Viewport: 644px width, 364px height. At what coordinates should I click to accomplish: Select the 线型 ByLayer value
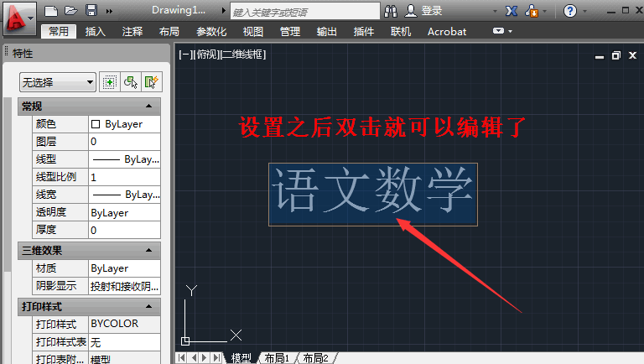coord(124,159)
